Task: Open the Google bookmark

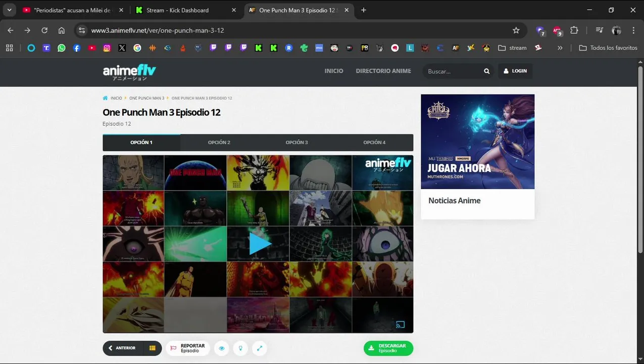Action: tap(137, 48)
